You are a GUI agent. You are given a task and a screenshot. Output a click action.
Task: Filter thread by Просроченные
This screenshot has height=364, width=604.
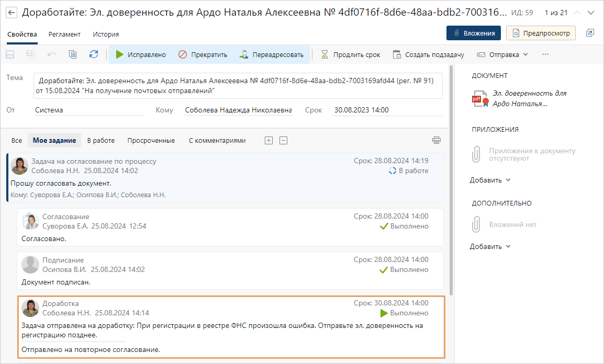pos(151,140)
